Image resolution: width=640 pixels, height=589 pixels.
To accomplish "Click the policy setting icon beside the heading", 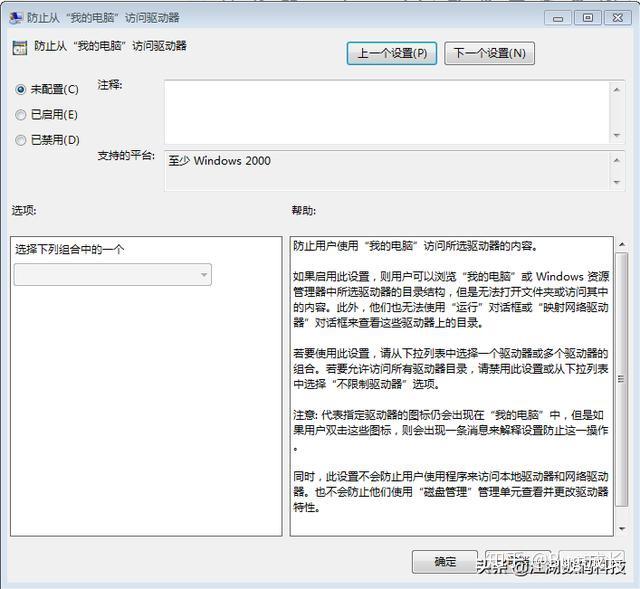I will point(20,47).
